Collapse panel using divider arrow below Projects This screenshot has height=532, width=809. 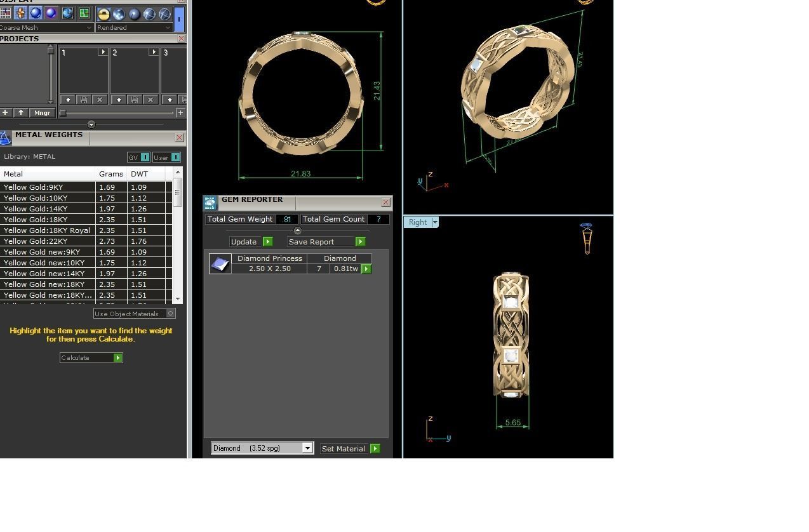tap(91, 124)
